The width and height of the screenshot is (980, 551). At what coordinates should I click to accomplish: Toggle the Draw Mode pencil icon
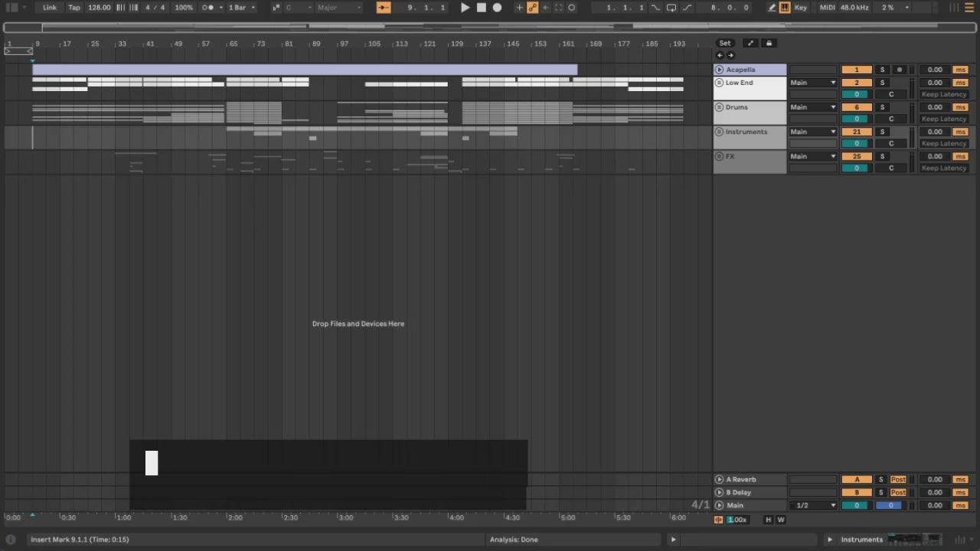(x=772, y=8)
